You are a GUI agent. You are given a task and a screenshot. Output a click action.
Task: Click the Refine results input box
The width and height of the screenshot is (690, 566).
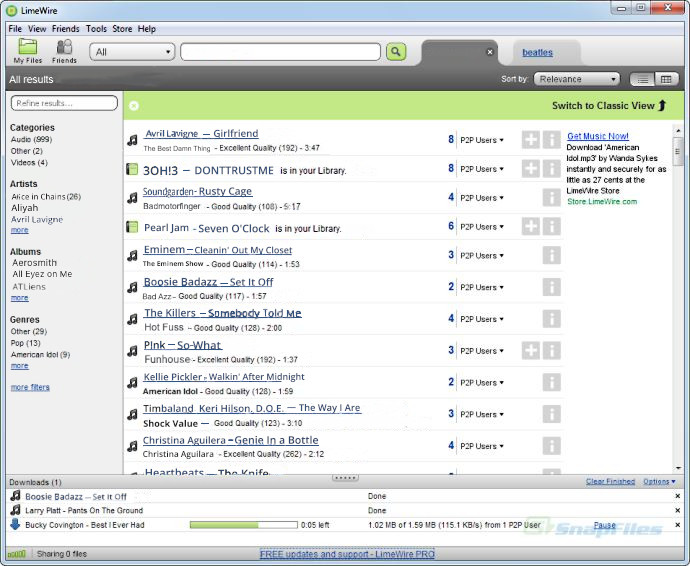[64, 103]
